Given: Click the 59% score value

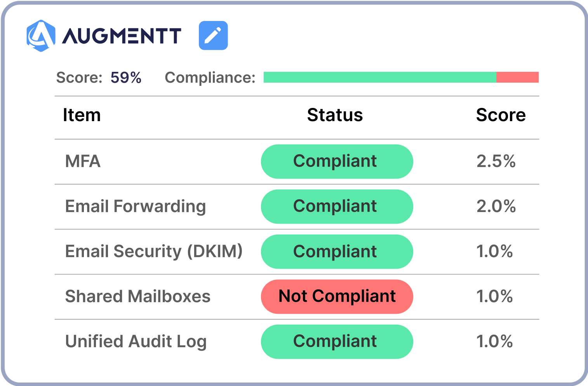Looking at the screenshot, I should 126,78.
